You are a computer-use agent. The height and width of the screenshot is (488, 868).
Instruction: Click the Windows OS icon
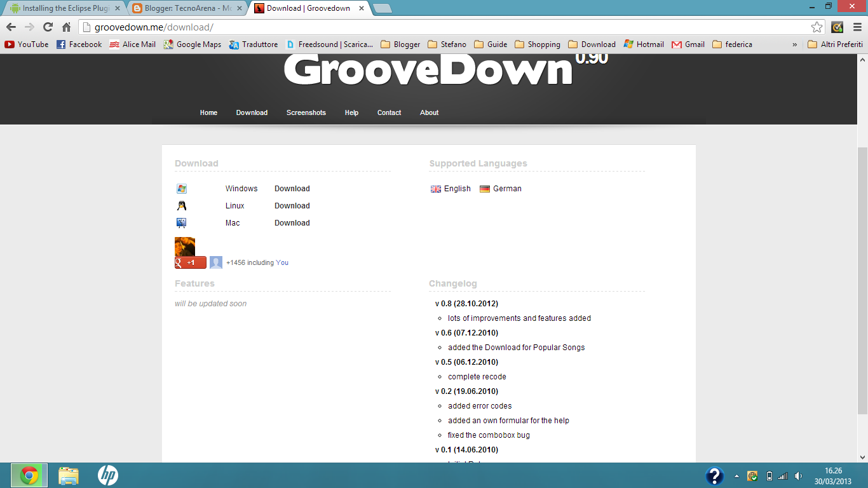182,189
